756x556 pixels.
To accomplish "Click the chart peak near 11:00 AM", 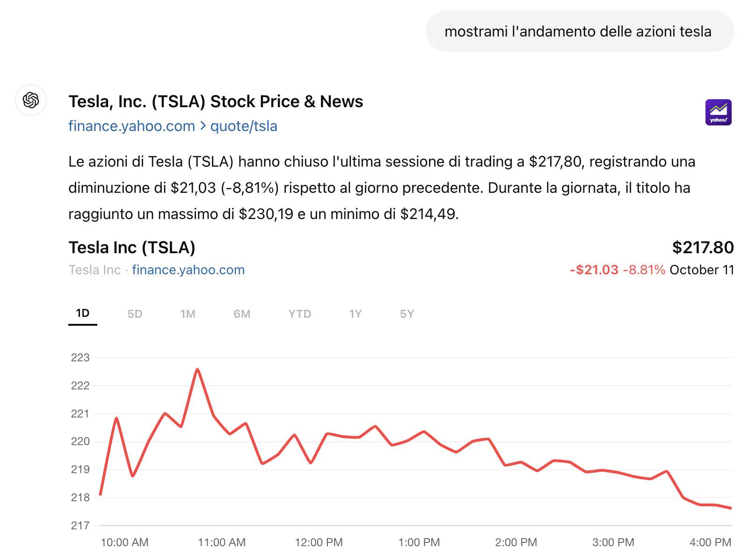I will pos(197,370).
